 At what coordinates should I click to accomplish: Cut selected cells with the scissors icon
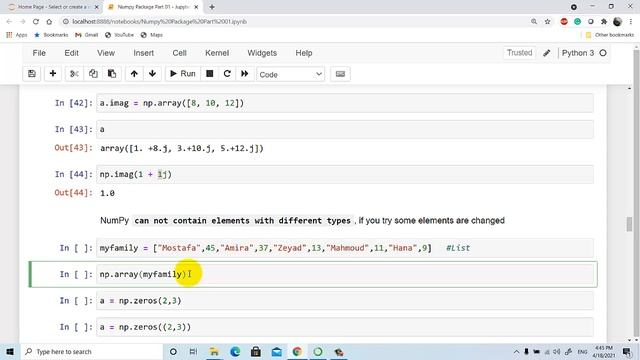[x=74, y=74]
